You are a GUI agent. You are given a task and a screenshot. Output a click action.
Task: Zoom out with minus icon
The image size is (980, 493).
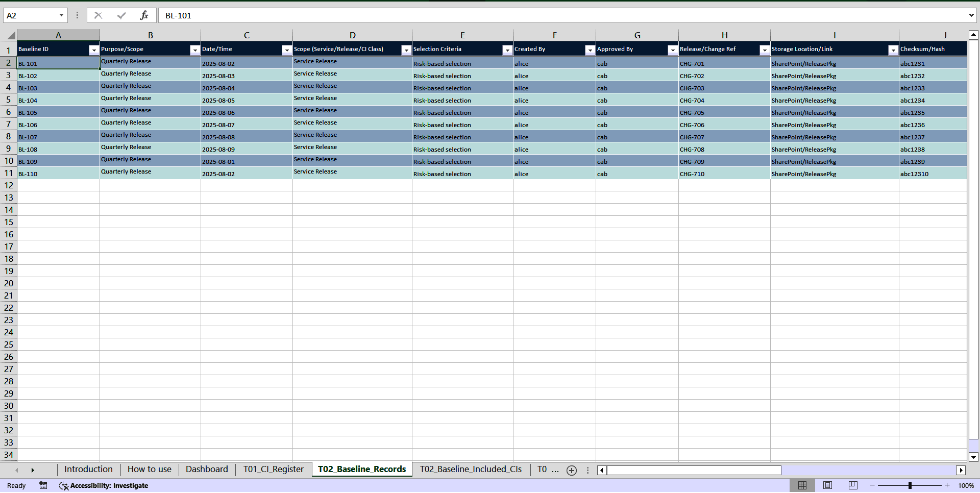872,485
